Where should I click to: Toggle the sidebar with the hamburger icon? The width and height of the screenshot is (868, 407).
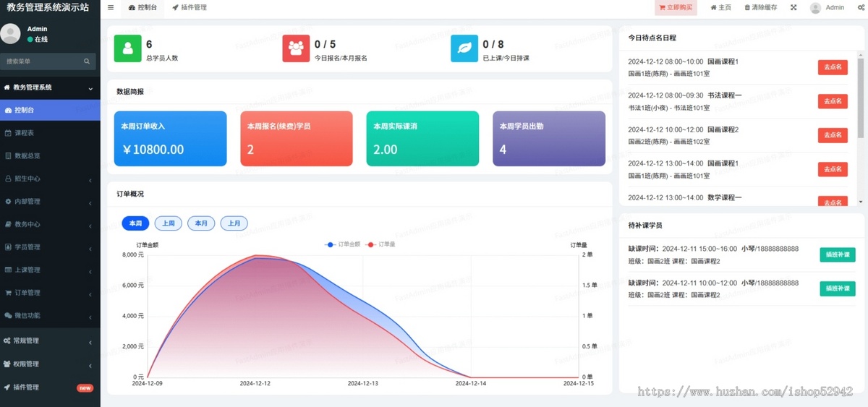pyautogui.click(x=111, y=7)
